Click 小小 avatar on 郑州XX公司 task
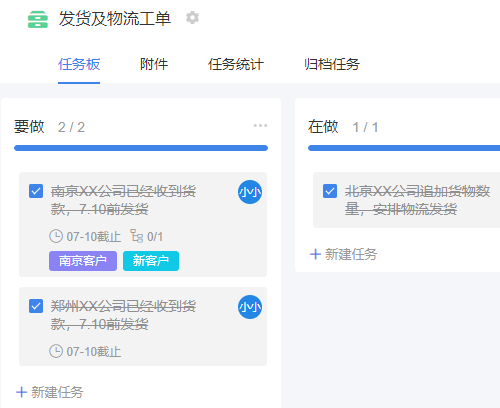 (x=250, y=307)
